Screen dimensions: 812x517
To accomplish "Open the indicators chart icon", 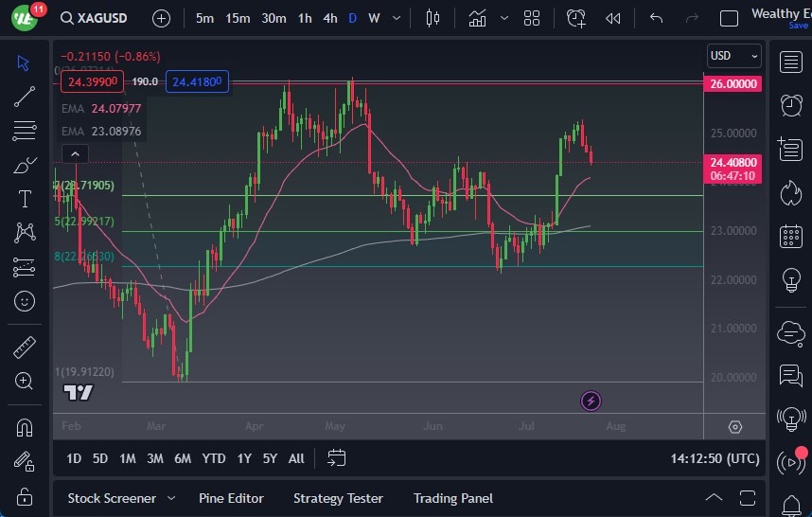I will [x=478, y=18].
